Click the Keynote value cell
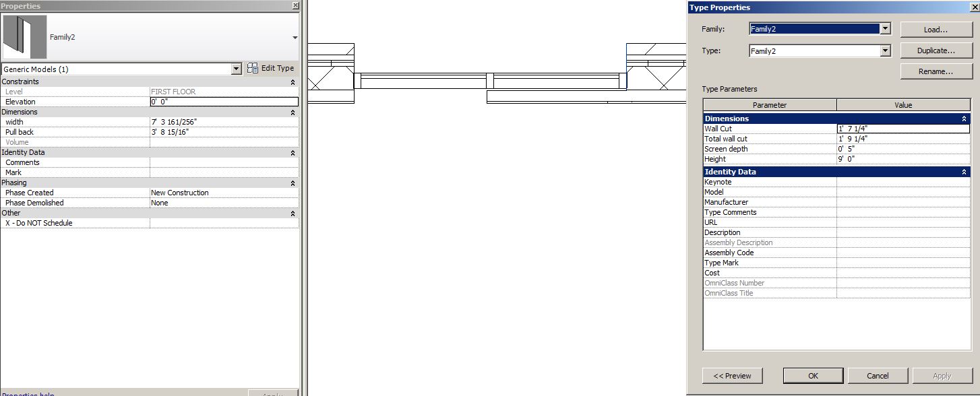980x396 pixels. click(x=903, y=182)
